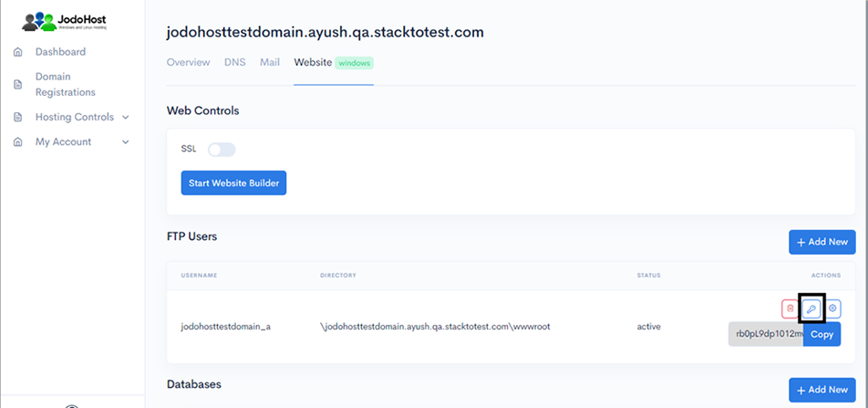Open My Account menu item
868x408 pixels.
pos(63,141)
